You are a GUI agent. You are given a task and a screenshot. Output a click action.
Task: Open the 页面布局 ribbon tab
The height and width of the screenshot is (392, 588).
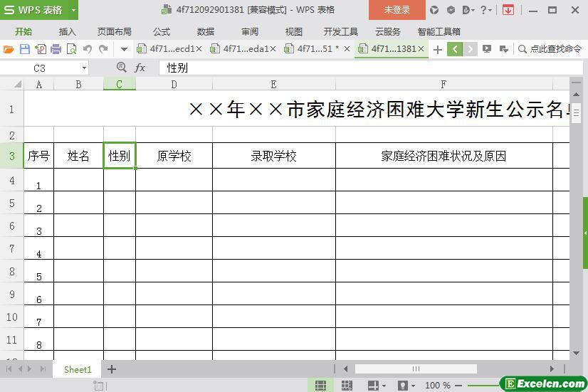tap(115, 31)
